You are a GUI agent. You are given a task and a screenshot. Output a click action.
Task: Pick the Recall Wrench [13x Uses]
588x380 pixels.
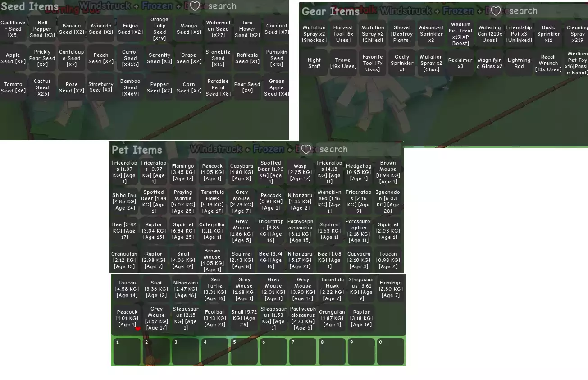tap(548, 63)
